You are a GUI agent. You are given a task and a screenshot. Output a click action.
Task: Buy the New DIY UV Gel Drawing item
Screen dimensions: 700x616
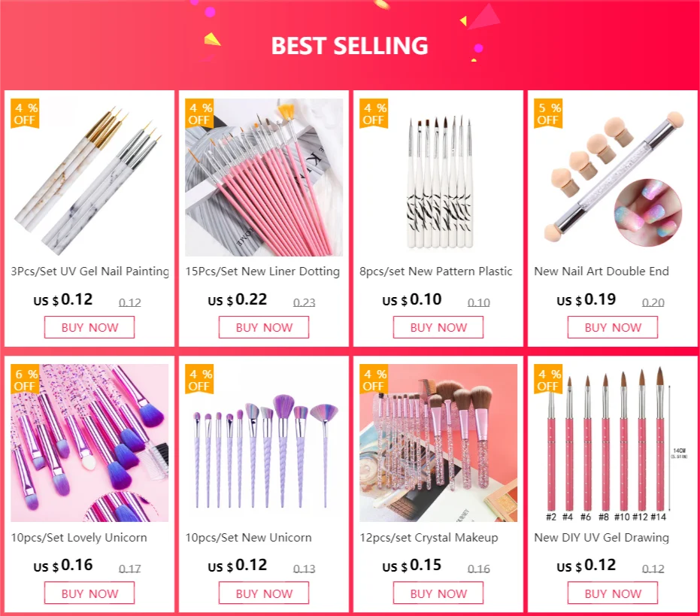coord(613,593)
